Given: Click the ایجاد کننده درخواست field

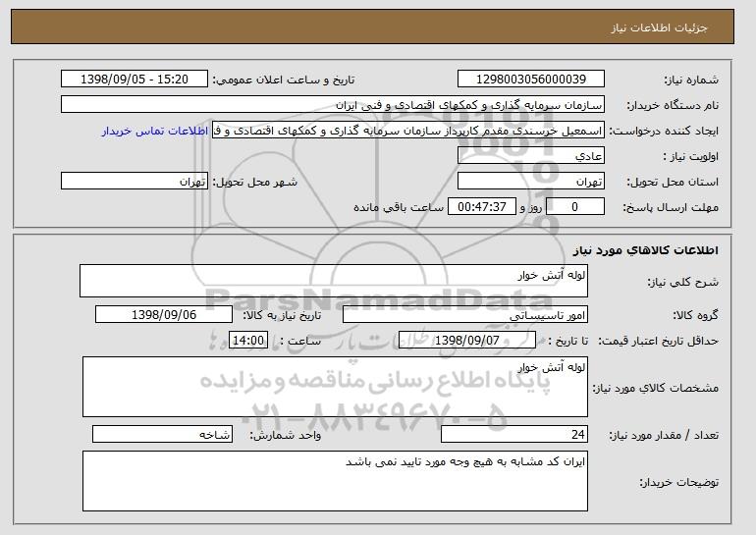Looking at the screenshot, I should [408, 131].
